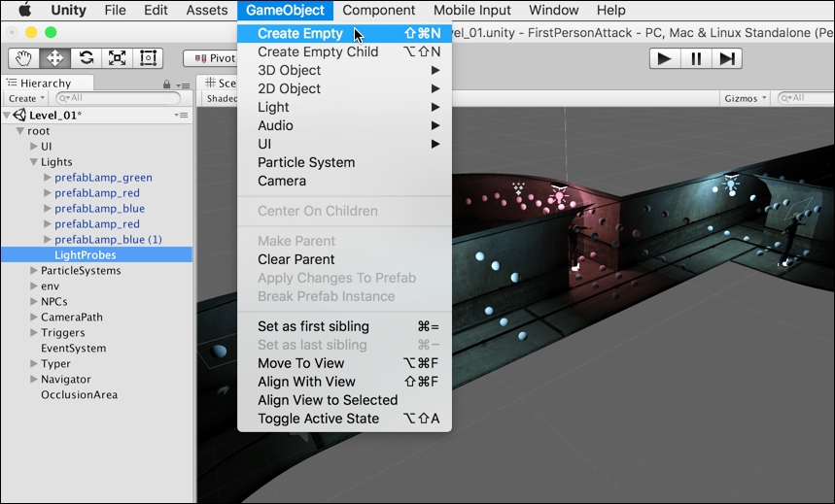
Task: Select the Rotate tool
Action: pyautogui.click(x=87, y=58)
